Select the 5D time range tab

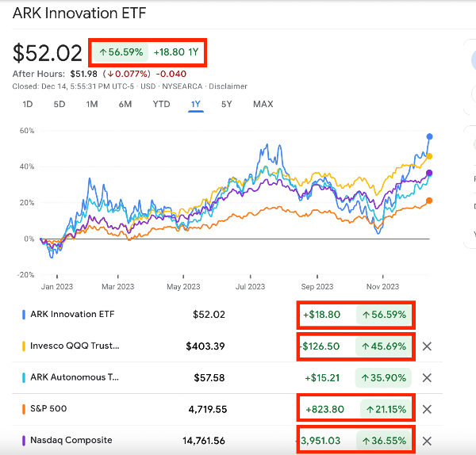coord(59,105)
